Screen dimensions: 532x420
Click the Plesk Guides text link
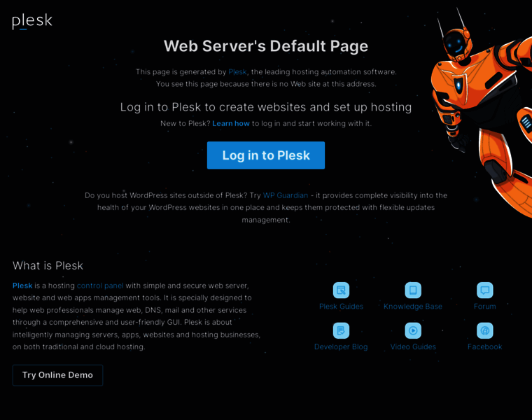point(341,307)
